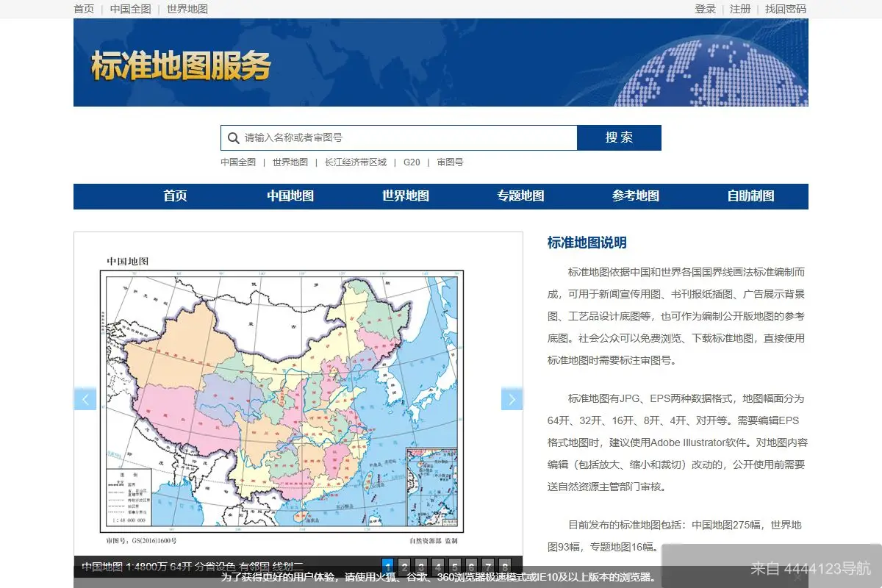Image resolution: width=882 pixels, height=588 pixels.
Task: Click the 审图号 quick link
Action: point(451,162)
